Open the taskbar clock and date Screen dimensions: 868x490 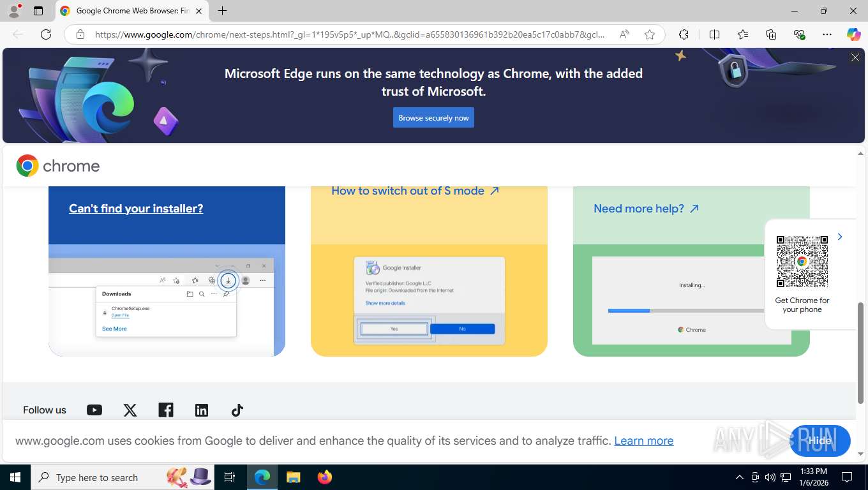coord(813,477)
